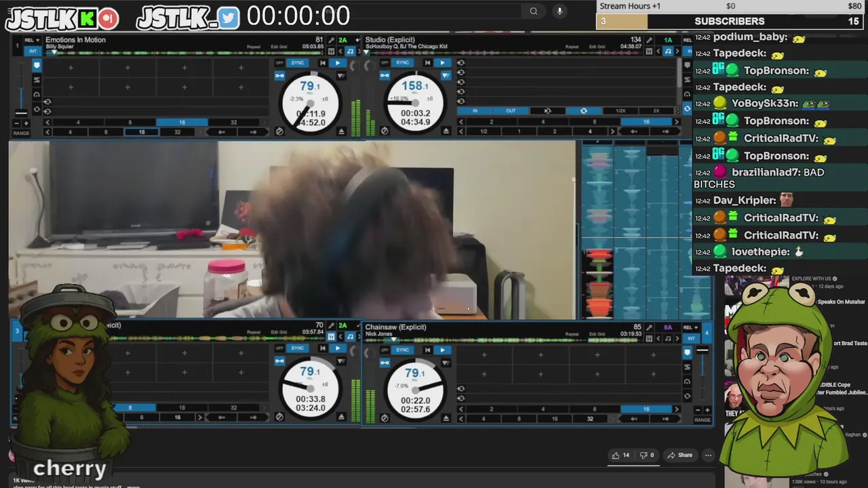Toggle INT mode on deck 1
This screenshot has width=868, height=488.
33,51
